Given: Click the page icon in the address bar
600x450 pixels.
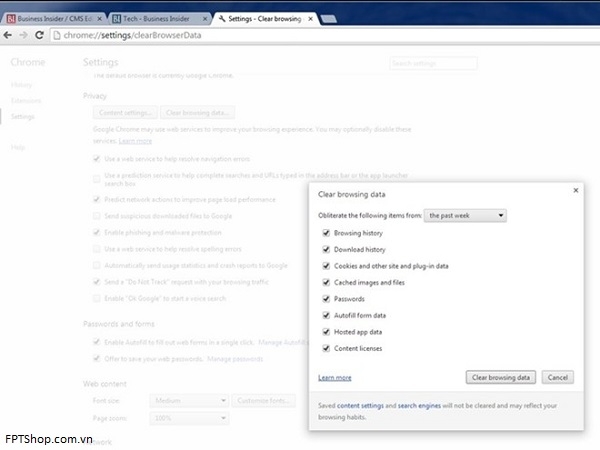Looking at the screenshot, I should click(x=57, y=35).
